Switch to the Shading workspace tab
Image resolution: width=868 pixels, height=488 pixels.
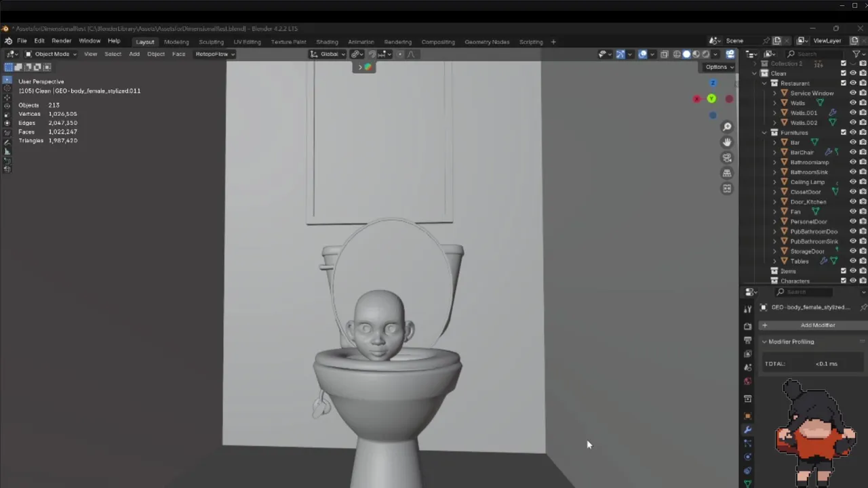tap(327, 42)
